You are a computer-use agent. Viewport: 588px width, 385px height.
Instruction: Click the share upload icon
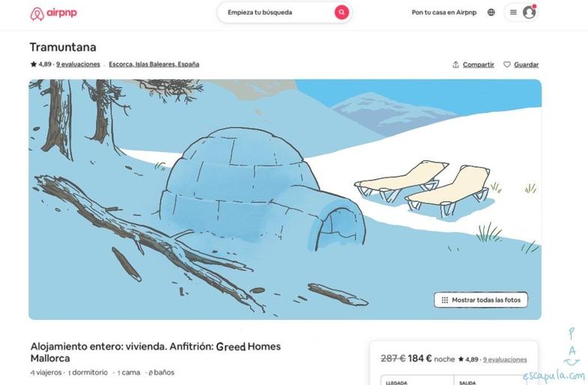[x=455, y=64]
